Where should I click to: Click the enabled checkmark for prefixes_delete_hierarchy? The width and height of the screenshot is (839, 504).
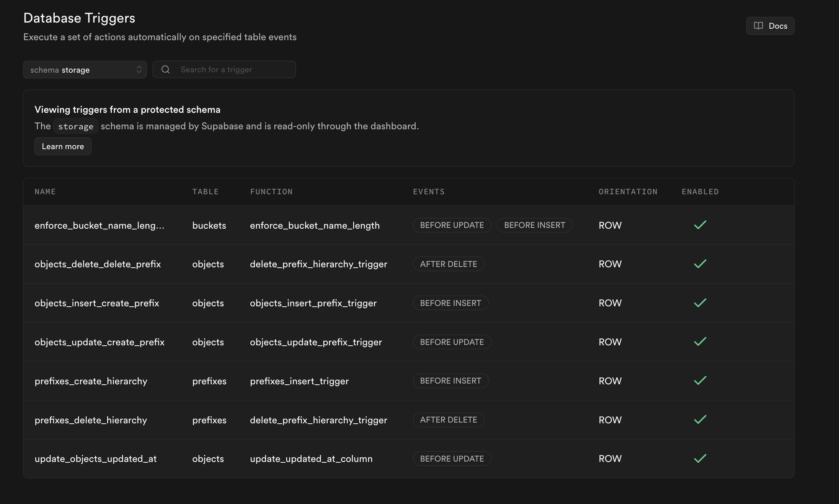pyautogui.click(x=700, y=419)
